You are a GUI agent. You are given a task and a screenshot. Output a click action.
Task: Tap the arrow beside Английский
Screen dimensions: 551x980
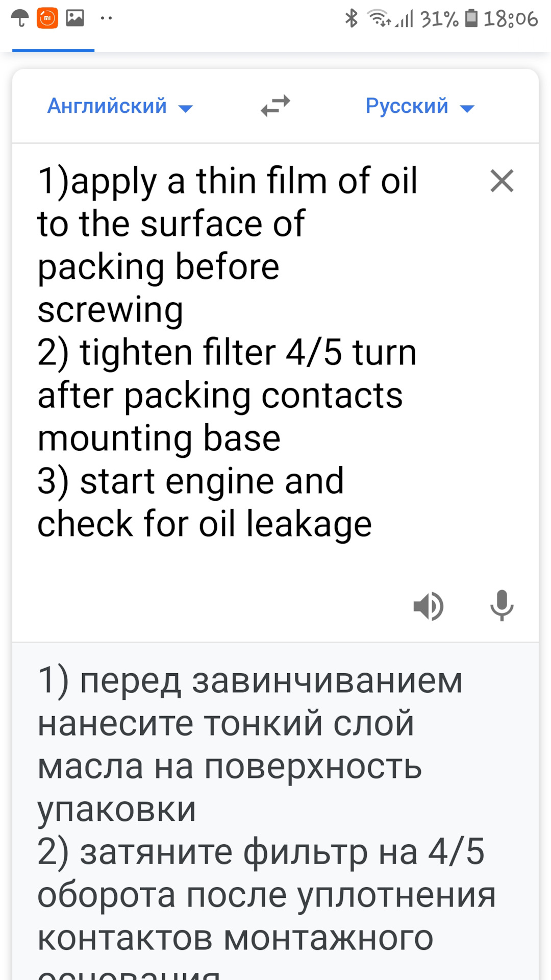pos(185,108)
